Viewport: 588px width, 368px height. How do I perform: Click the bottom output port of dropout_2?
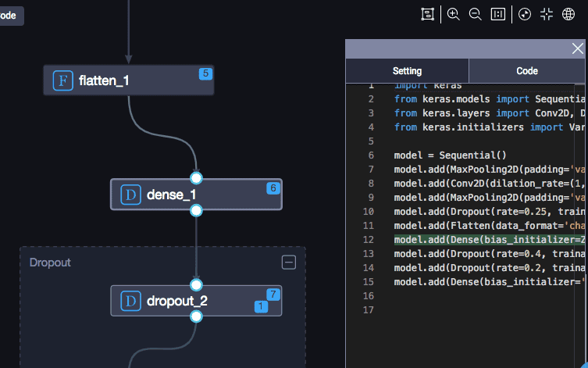click(x=196, y=316)
